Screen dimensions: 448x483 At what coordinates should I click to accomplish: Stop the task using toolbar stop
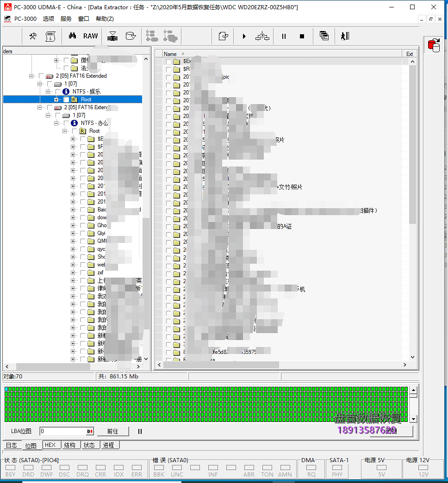pos(302,37)
